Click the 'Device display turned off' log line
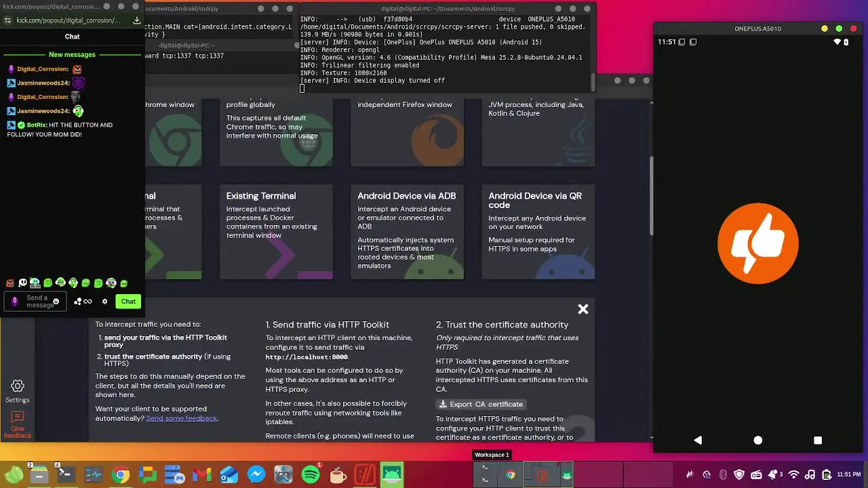868x488 pixels. 372,81
